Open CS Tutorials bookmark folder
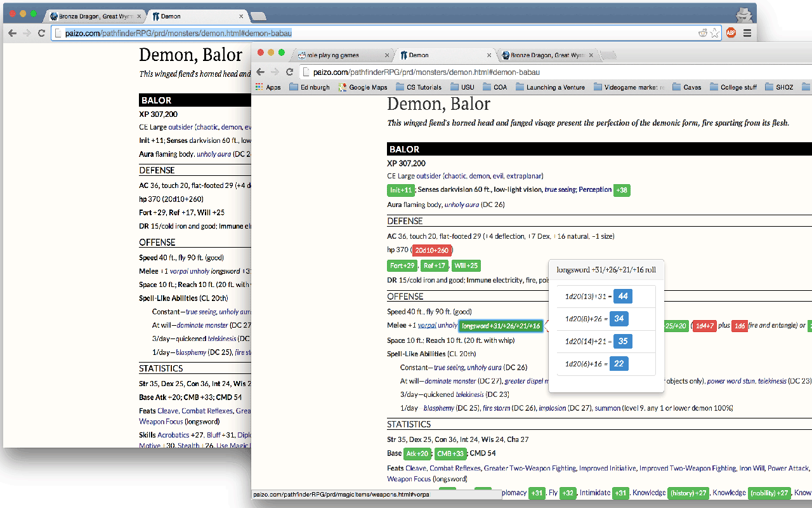The height and width of the screenshot is (508, 812). point(419,87)
